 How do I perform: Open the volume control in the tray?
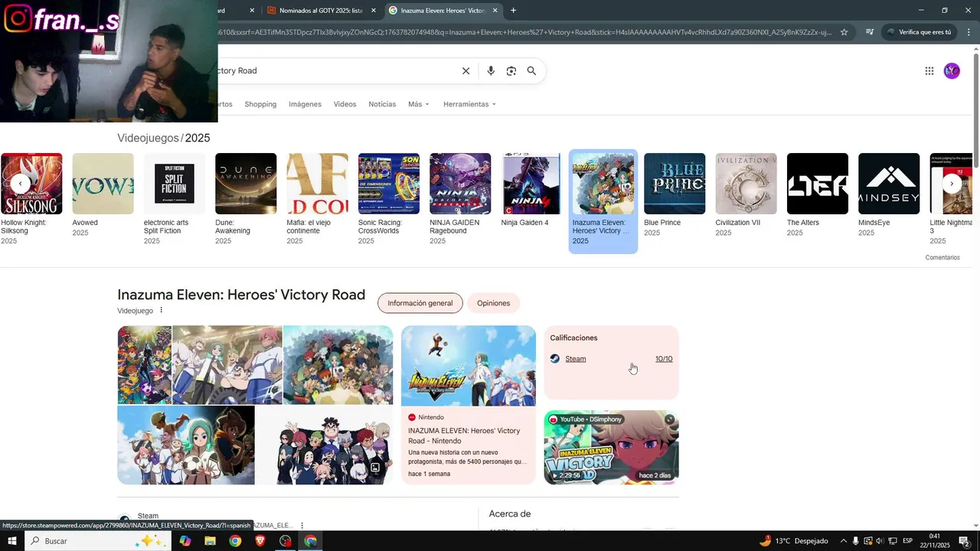point(880,541)
